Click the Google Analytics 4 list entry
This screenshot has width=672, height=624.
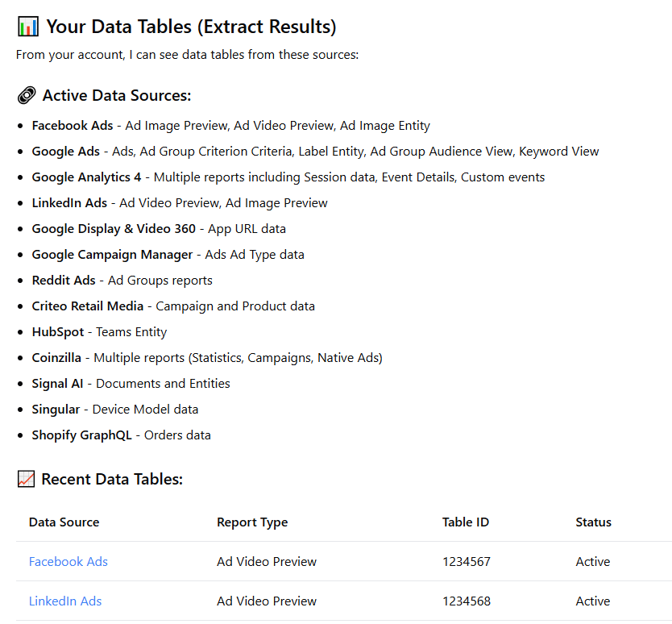288,177
